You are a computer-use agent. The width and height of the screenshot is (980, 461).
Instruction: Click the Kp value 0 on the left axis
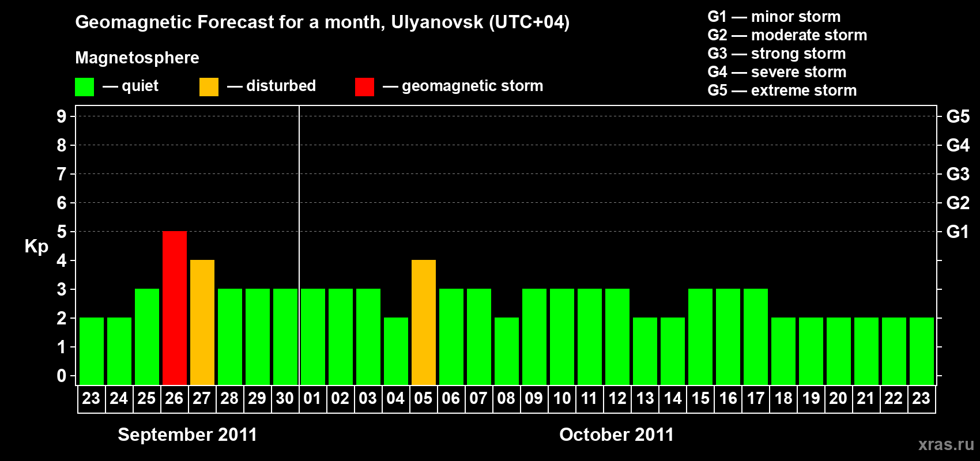pyautogui.click(x=62, y=376)
